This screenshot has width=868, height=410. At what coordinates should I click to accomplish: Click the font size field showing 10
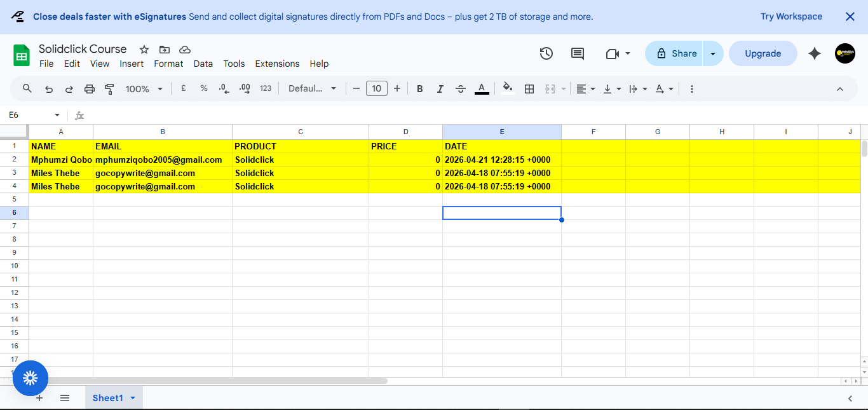(x=377, y=89)
